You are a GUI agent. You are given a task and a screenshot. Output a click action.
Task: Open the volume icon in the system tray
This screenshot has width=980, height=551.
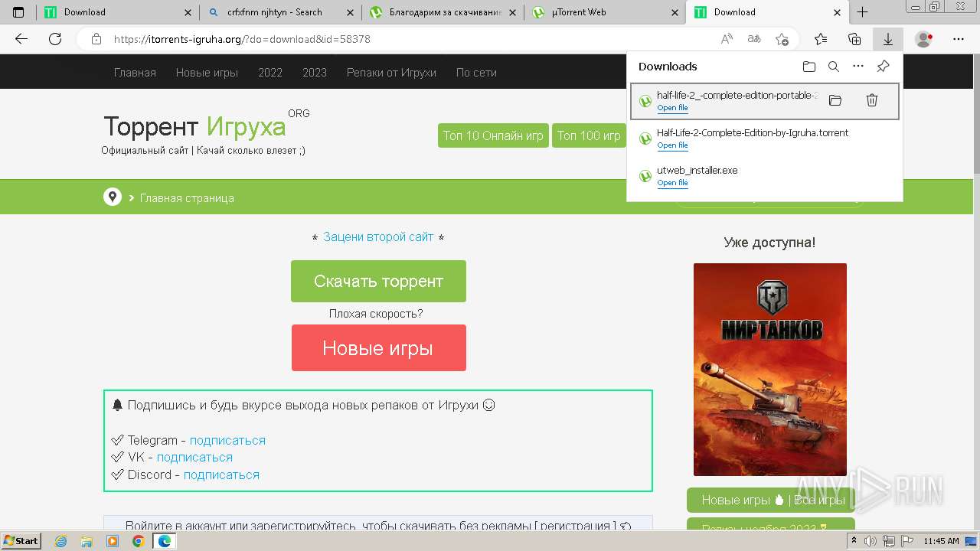[871, 541]
